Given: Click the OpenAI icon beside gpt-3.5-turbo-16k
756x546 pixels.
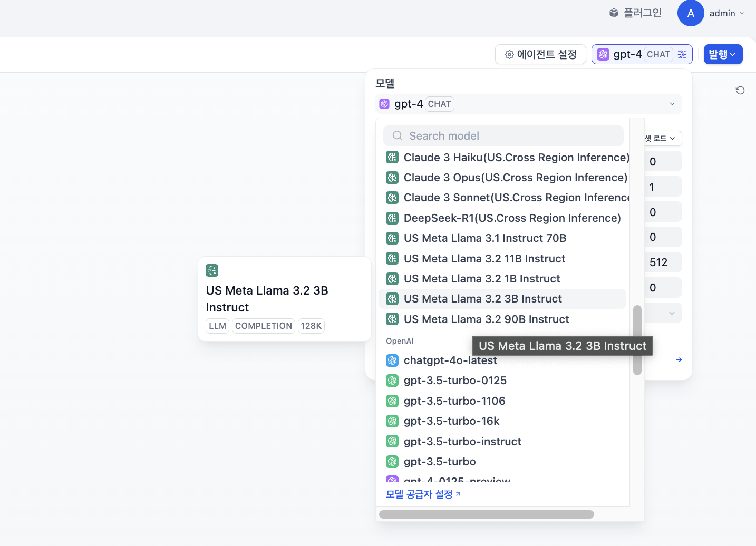Looking at the screenshot, I should point(392,421).
